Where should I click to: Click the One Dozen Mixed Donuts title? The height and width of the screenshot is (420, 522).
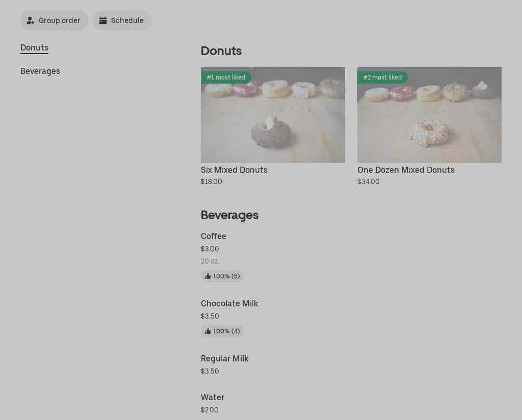coord(406,170)
